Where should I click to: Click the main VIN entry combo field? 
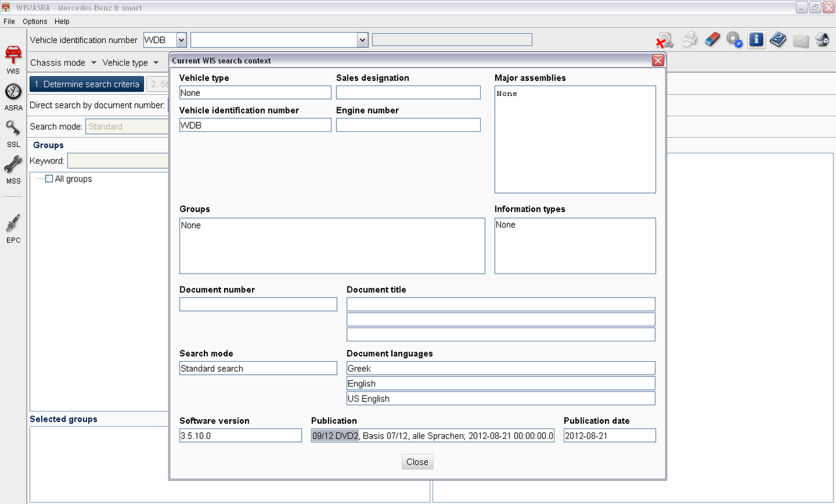point(280,40)
